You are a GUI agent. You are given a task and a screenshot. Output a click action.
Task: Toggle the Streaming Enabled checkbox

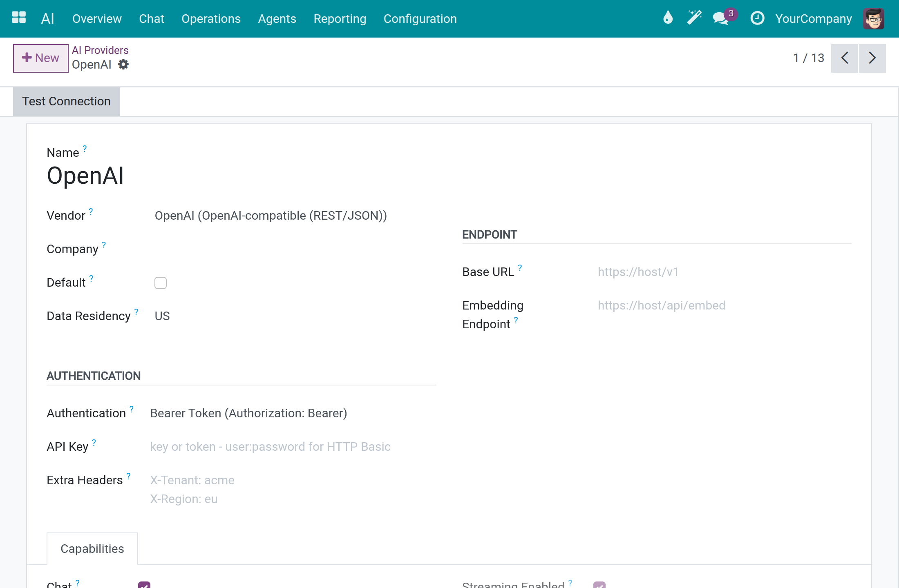coord(599,585)
